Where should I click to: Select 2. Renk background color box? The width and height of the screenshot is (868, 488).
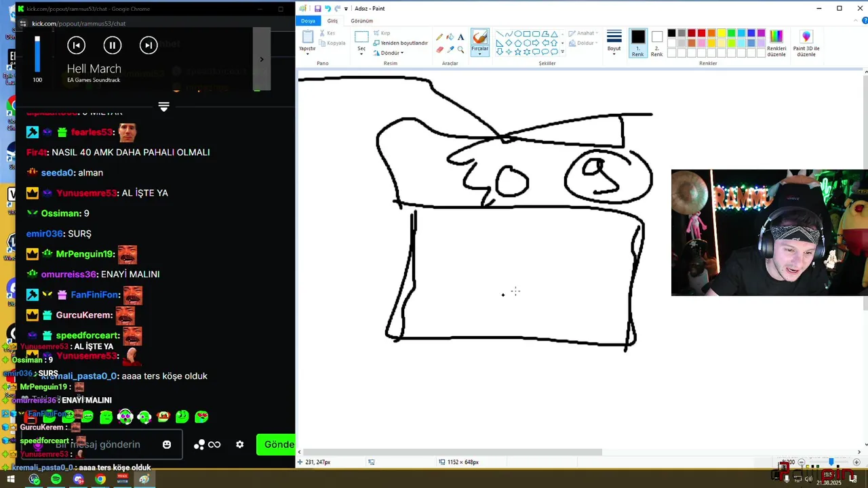pos(657,43)
